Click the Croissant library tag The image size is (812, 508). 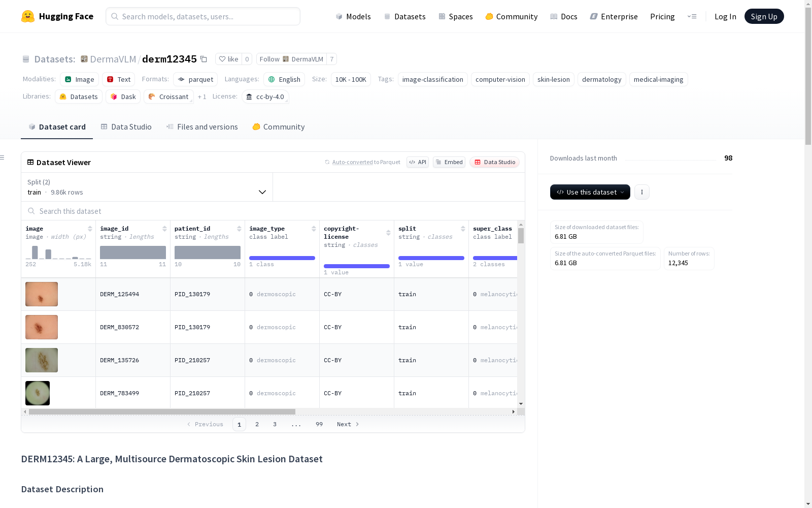click(x=168, y=97)
